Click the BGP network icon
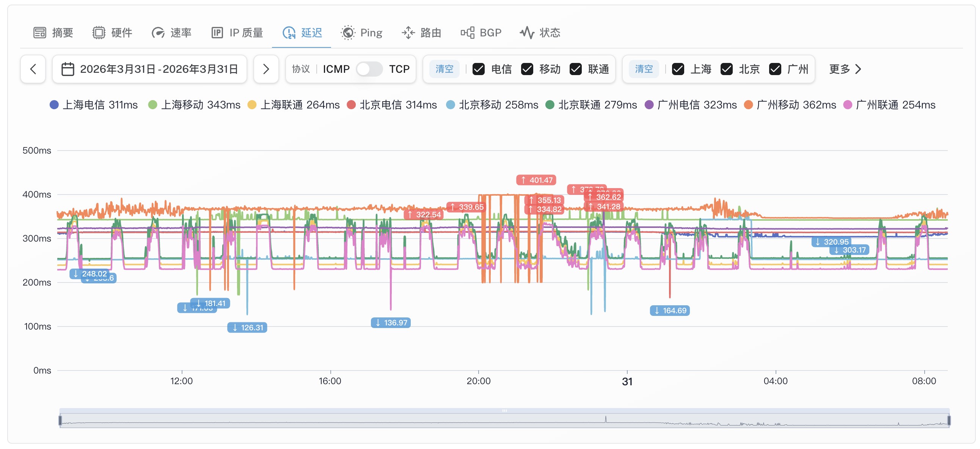The width and height of the screenshot is (980, 449). (x=468, y=33)
